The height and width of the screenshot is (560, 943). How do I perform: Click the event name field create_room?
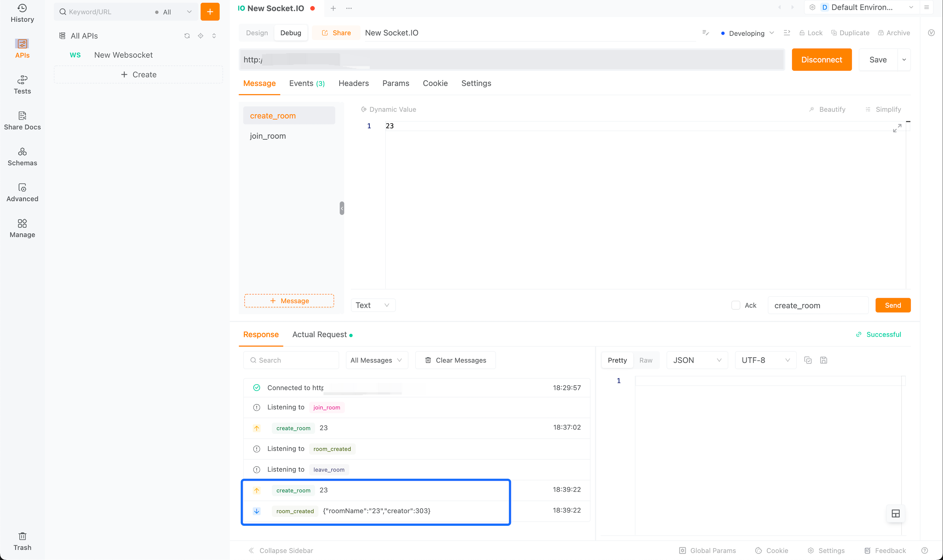[x=818, y=305]
